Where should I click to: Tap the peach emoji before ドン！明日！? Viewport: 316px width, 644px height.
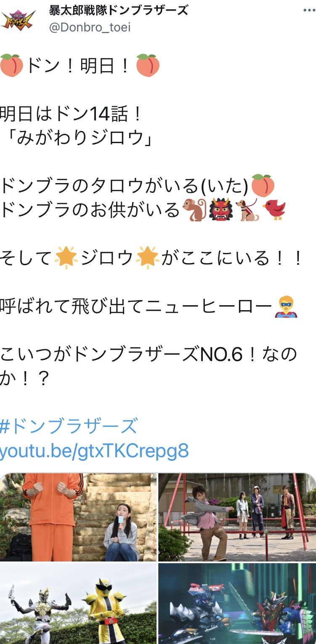click(x=12, y=66)
